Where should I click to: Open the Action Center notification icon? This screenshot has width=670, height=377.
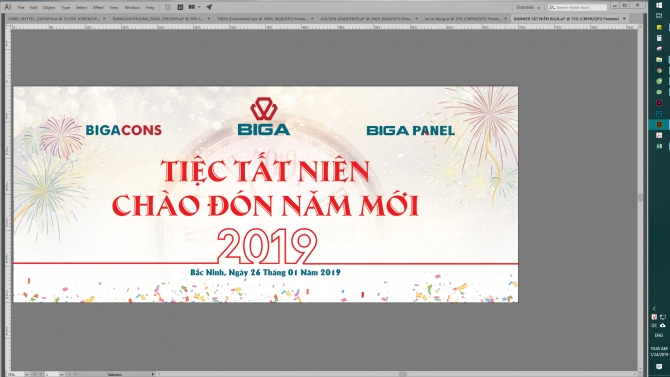[659, 367]
